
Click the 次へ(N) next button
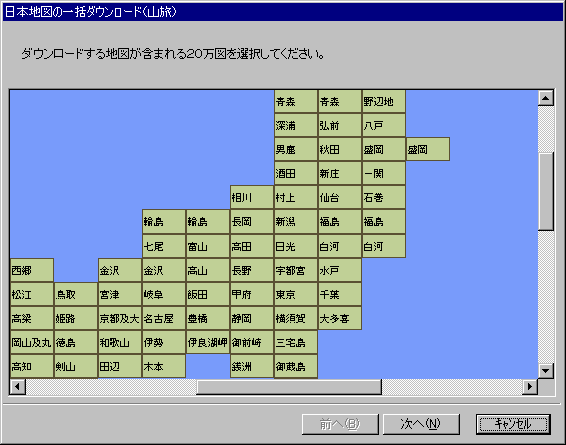421,424
